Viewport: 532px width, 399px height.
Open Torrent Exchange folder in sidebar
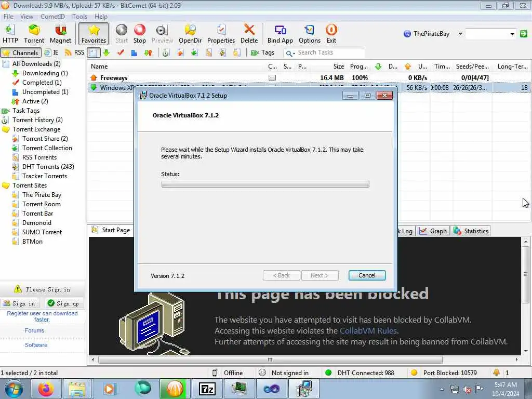click(36, 129)
